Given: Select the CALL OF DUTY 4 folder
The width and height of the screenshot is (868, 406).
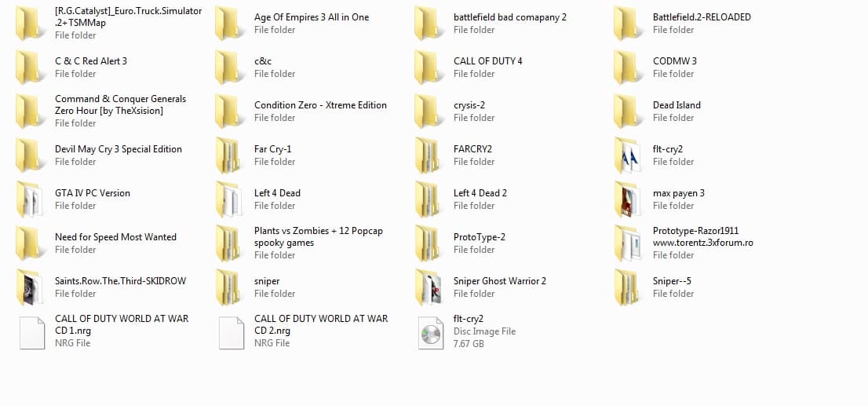Looking at the screenshot, I should pyautogui.click(x=487, y=61).
